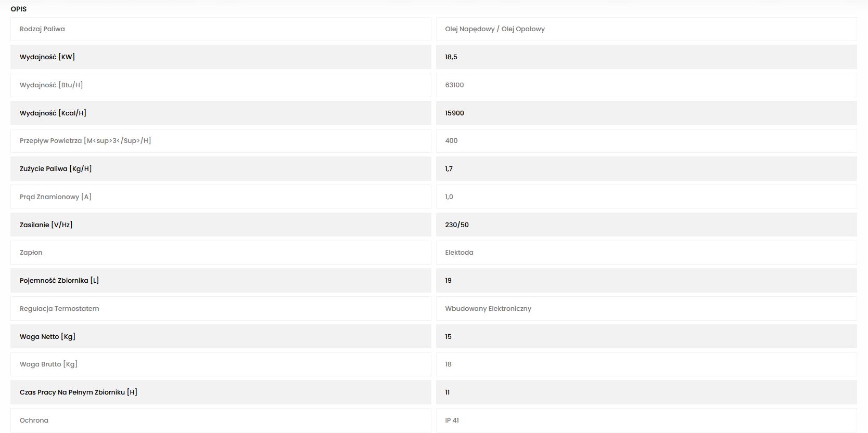Click the Olej Napędowy / Olej Opałowy value
Image resolution: width=868 pixels, height=433 pixels.
tap(494, 29)
